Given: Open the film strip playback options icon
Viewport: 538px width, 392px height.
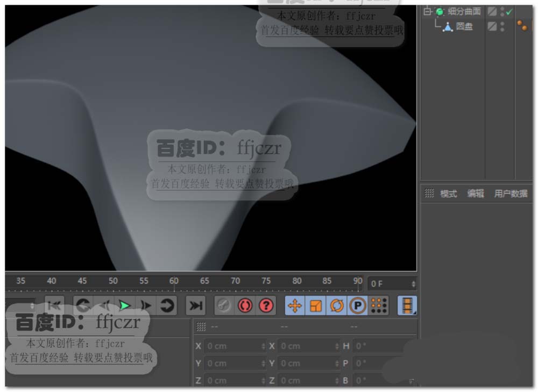Looking at the screenshot, I should pyautogui.click(x=407, y=305).
